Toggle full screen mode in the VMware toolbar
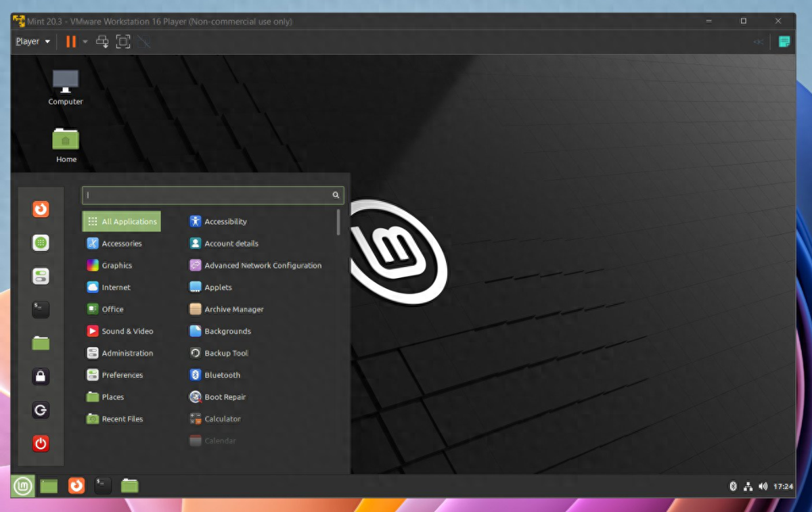Screen dimensions: 812x512 pos(123,42)
